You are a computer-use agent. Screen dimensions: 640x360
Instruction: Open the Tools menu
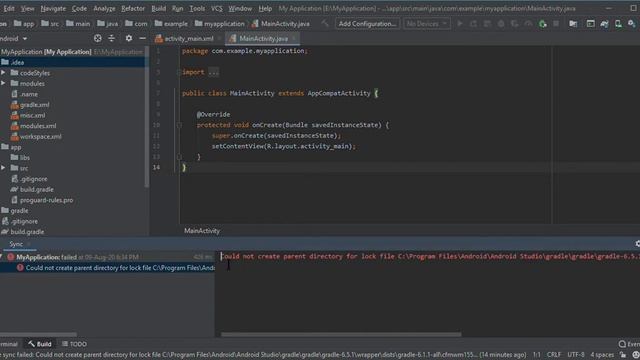[197, 8]
